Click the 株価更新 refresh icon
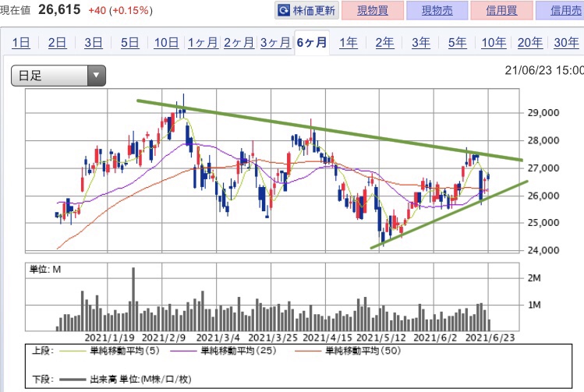Screen dimensions: 584x392 (284, 10)
